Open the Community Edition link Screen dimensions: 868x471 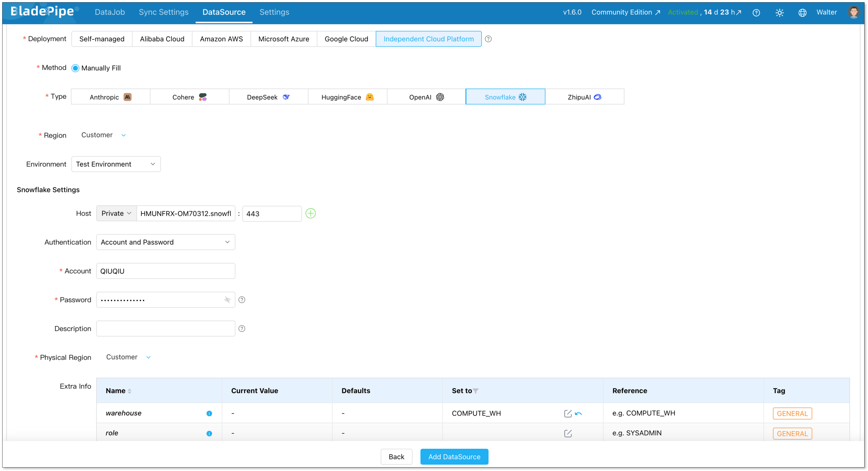click(x=626, y=12)
